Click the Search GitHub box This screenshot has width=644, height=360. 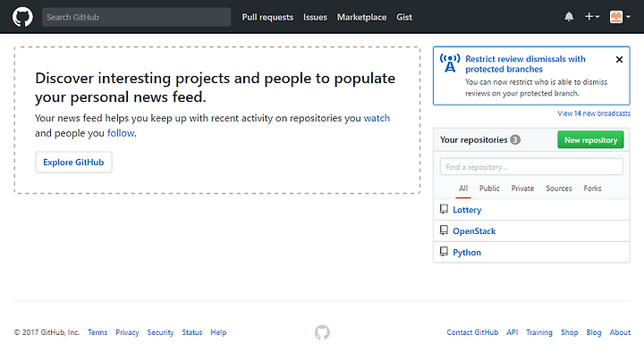pos(136,17)
